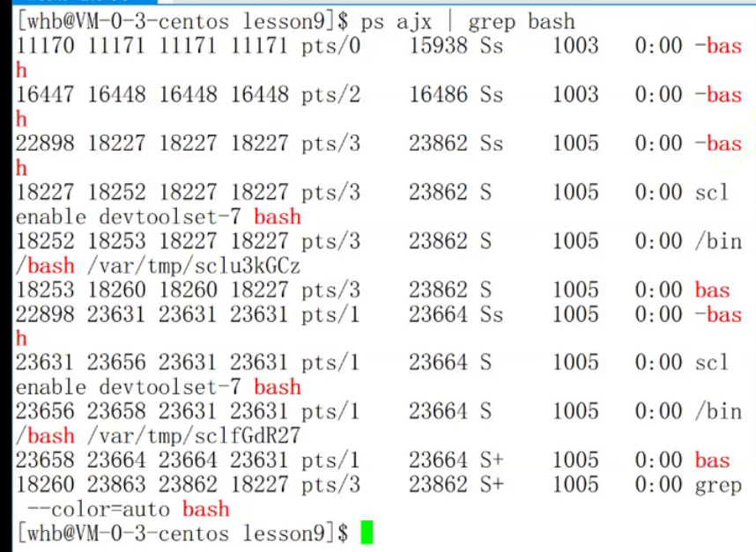Screen dimensions: 756x552
Task: Click the pts/0 terminal entry
Action: [x=330, y=47]
